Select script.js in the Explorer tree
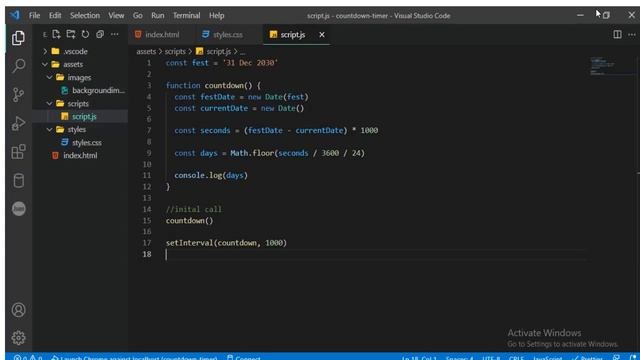Viewport: 640px width, 360px height. pos(84,116)
